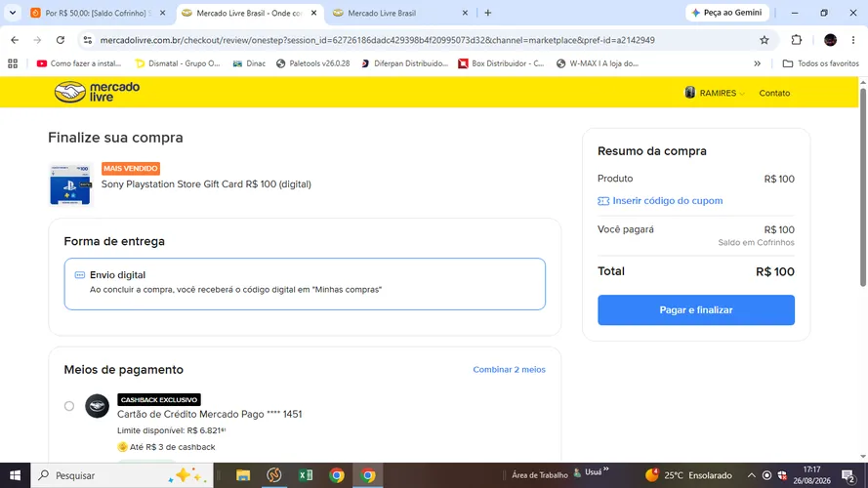The image size is (868, 488).
Task: Click the PlayStation gift card thumbnail
Action: pos(69,184)
